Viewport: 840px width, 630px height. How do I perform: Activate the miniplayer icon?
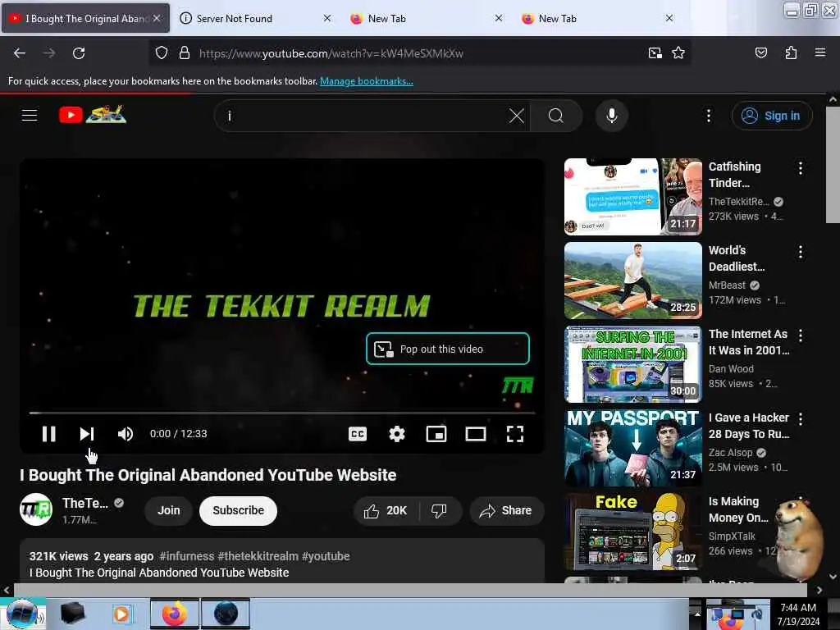pyautogui.click(x=436, y=434)
